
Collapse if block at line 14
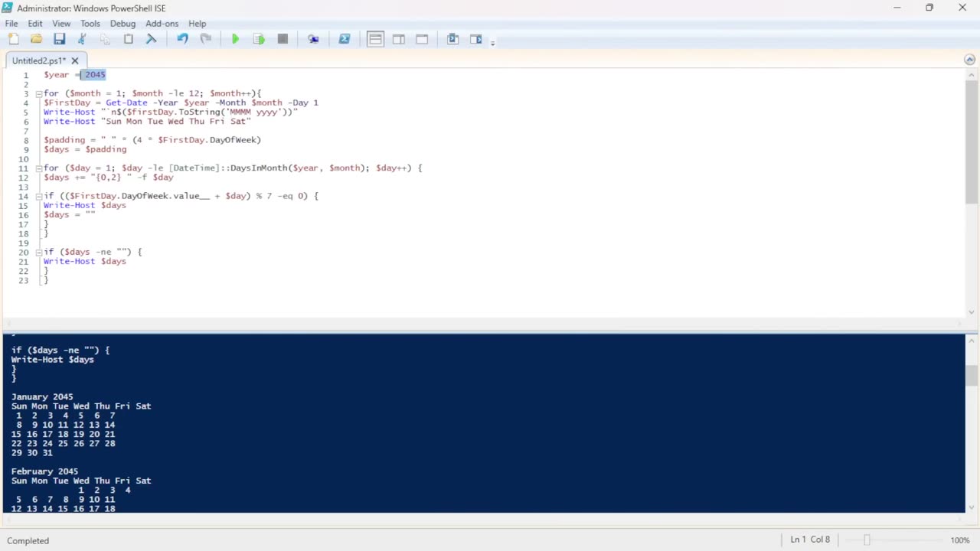point(38,197)
